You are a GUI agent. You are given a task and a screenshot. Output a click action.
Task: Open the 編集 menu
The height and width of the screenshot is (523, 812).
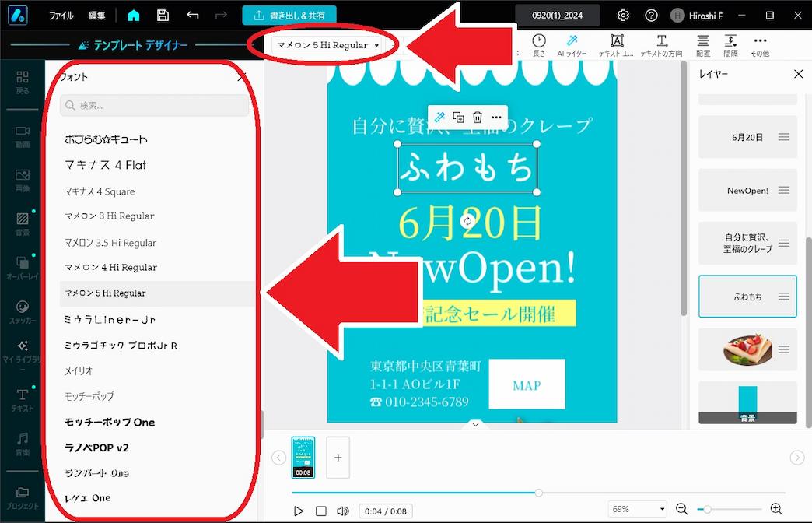pyautogui.click(x=97, y=16)
